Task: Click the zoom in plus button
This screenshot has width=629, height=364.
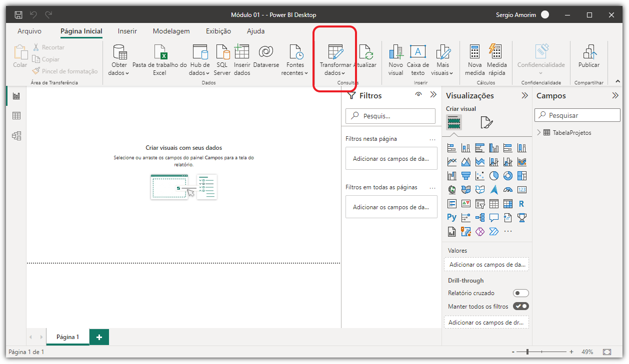Action: coord(571,352)
